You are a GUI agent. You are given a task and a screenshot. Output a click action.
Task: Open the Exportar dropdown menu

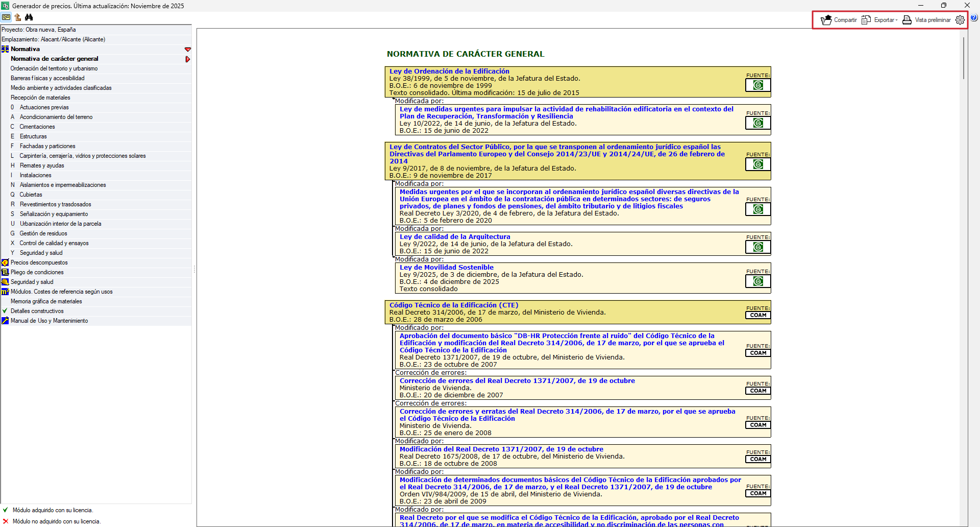(879, 20)
